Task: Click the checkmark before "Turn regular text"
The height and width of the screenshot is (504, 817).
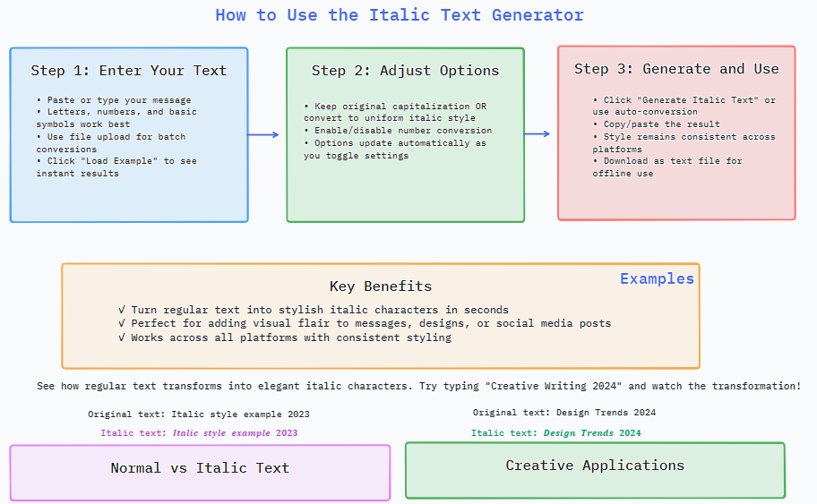Action: (122, 310)
